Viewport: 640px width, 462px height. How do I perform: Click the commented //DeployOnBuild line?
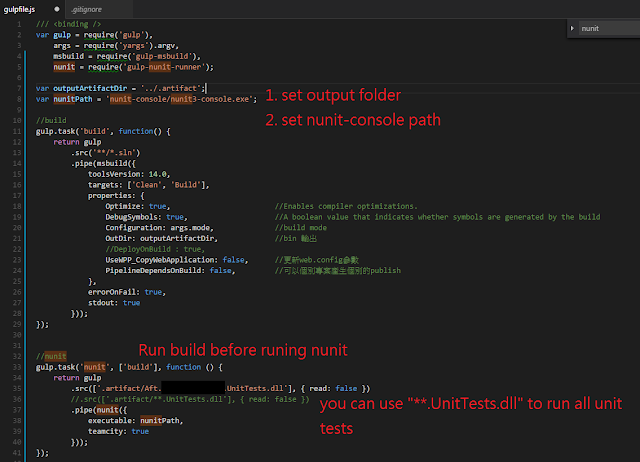pos(155,249)
